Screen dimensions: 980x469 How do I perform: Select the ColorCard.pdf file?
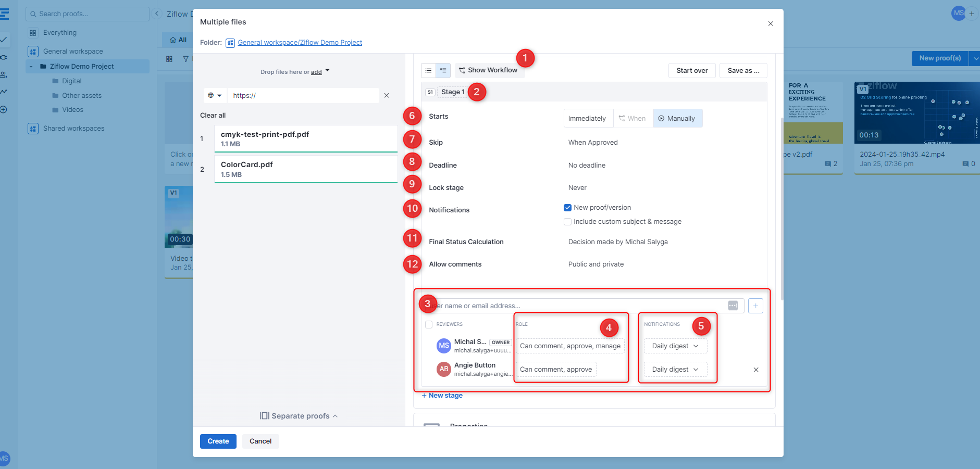(306, 169)
